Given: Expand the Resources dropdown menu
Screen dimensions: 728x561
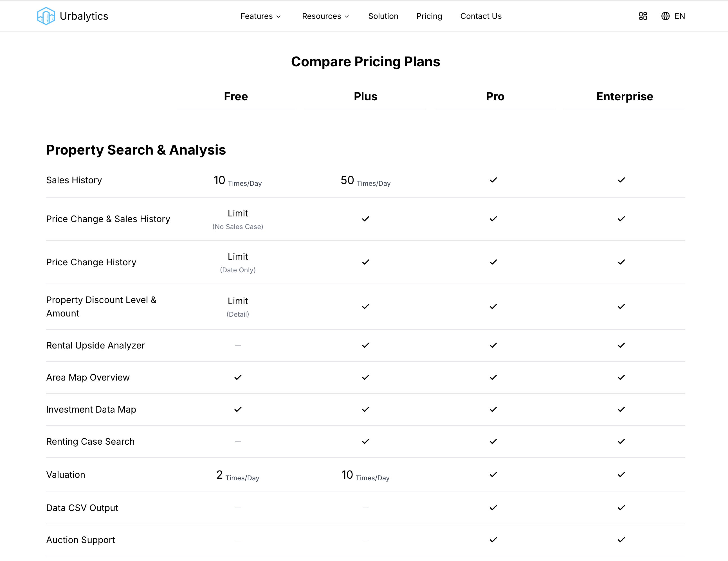Looking at the screenshot, I should tap(325, 16).
